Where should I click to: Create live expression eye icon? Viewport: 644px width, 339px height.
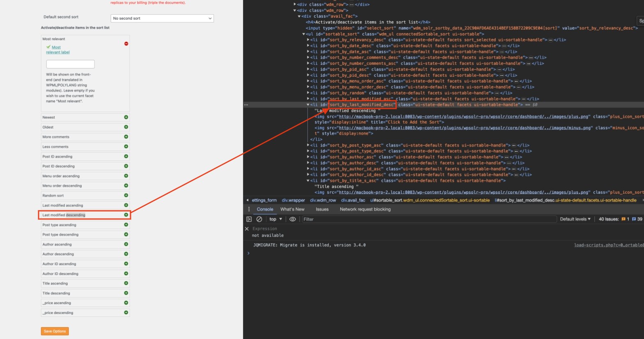coord(293,219)
